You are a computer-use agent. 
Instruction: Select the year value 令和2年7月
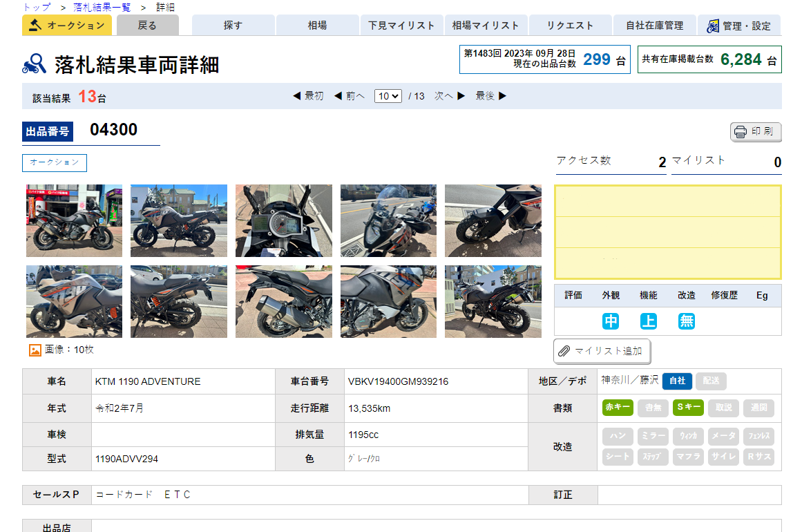[x=120, y=408]
